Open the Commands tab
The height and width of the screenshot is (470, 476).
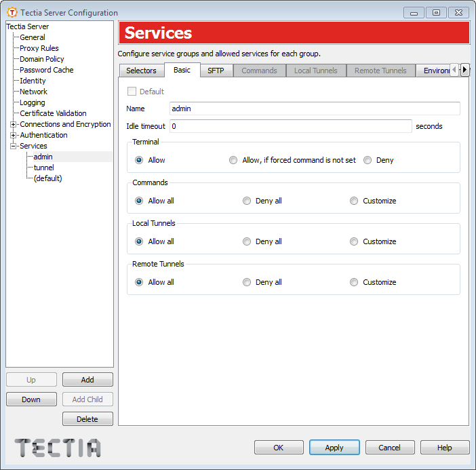259,71
